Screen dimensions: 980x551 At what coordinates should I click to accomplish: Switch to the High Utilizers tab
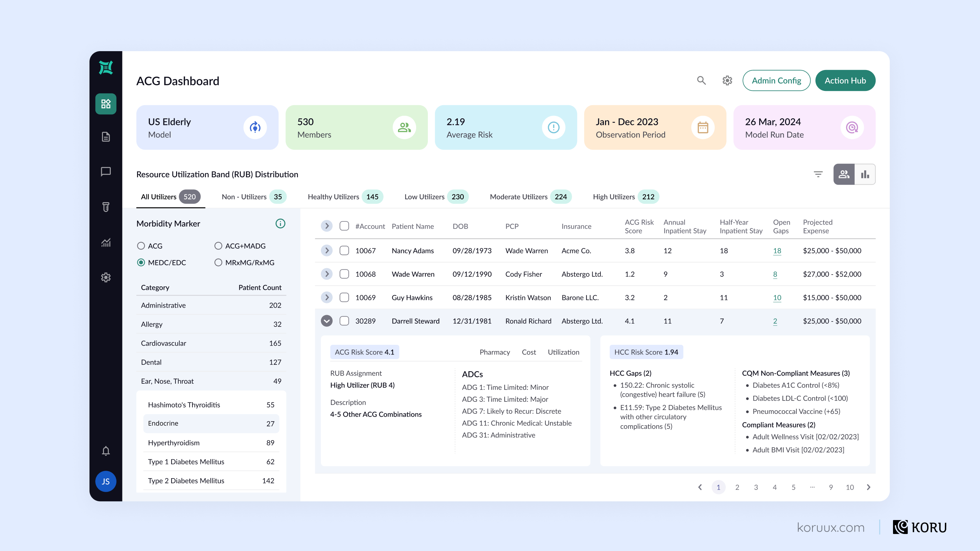click(614, 197)
